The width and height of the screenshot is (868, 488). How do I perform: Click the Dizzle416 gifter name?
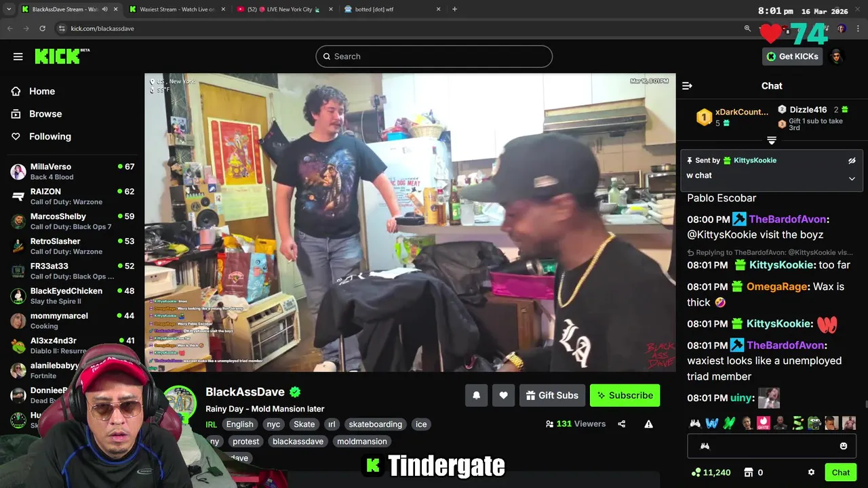(x=808, y=109)
